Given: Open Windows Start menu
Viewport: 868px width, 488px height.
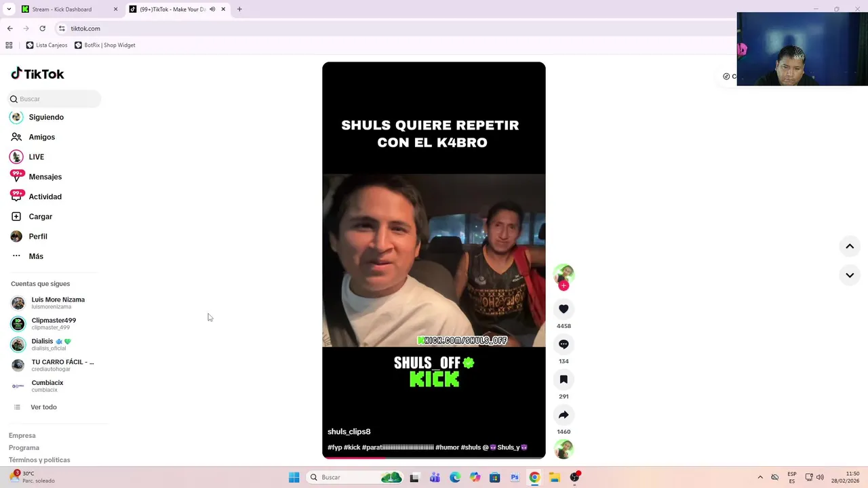Looking at the screenshot, I should pos(294,478).
